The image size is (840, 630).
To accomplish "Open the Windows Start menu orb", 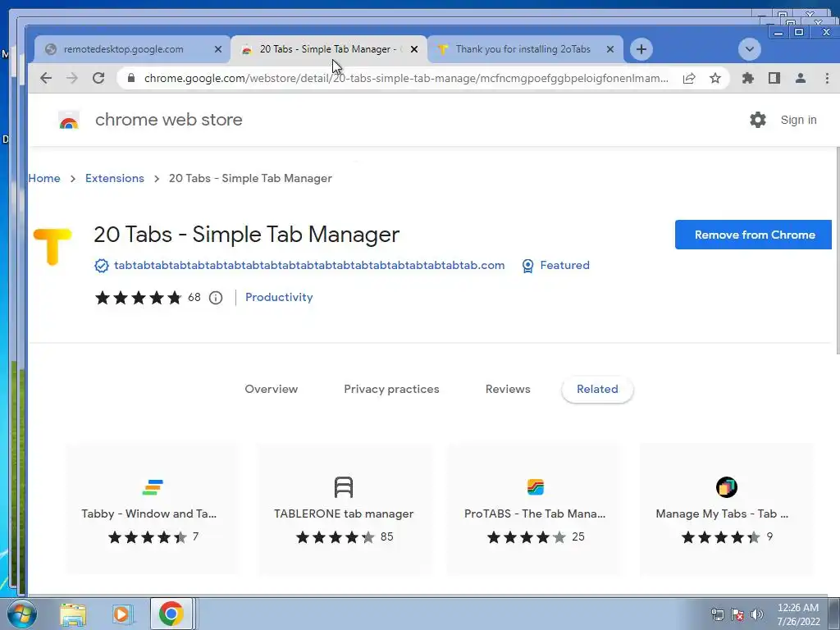I will 21,614.
